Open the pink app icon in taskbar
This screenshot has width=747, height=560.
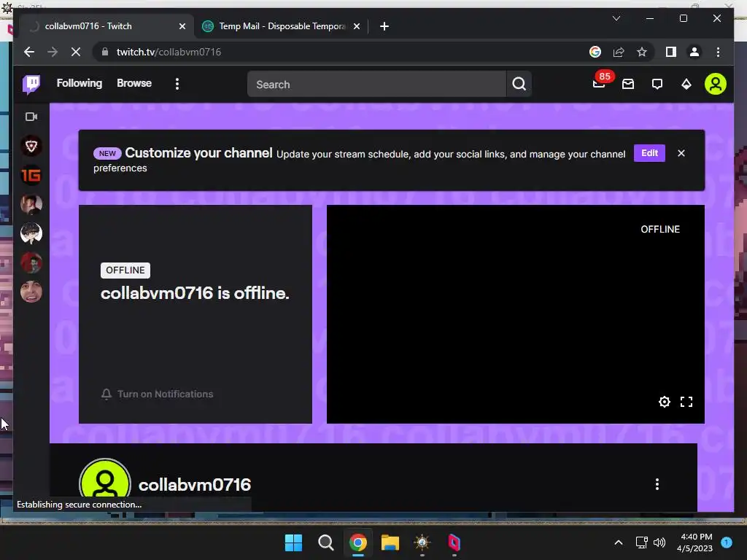tap(454, 542)
